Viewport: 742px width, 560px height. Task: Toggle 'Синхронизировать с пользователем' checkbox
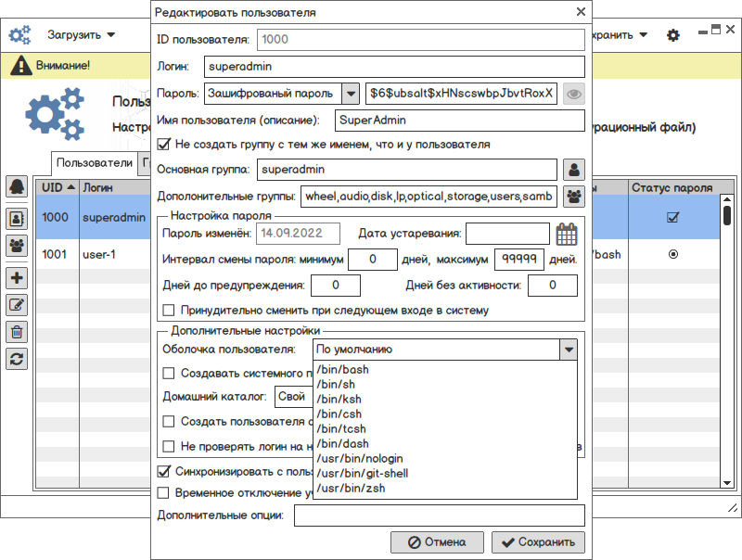(x=163, y=472)
